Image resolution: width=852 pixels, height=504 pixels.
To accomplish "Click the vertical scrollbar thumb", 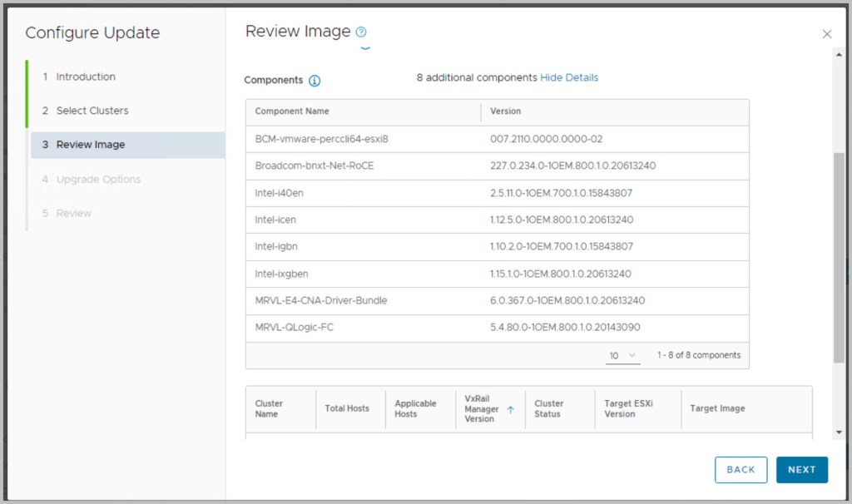I will [838, 258].
